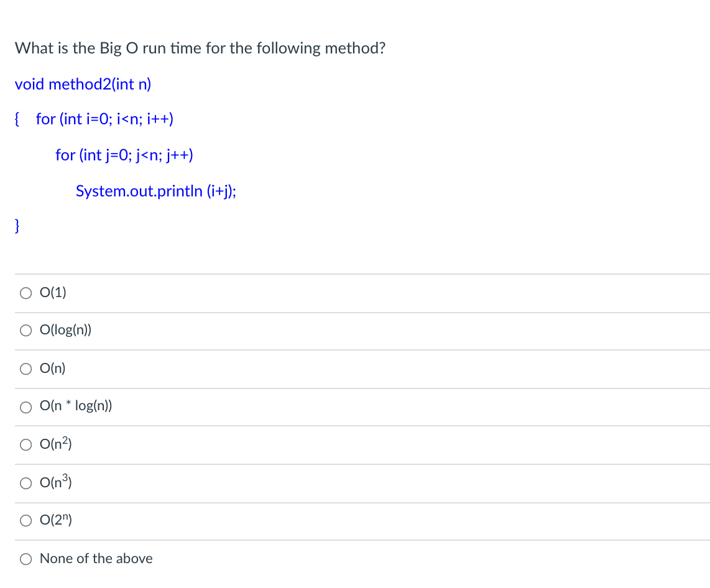This screenshot has height=588, width=710.
Task: Click the "void method2(int n)" code line
Action: [x=83, y=84]
